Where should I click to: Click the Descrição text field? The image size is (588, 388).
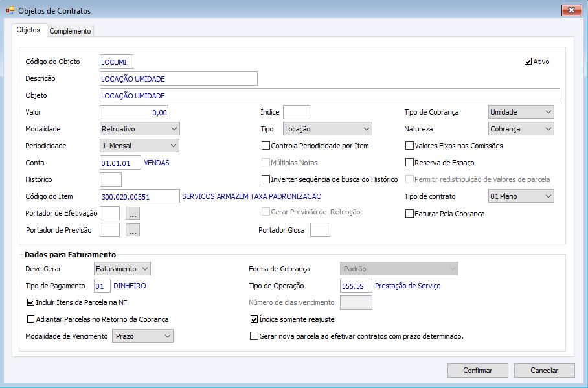coord(179,78)
